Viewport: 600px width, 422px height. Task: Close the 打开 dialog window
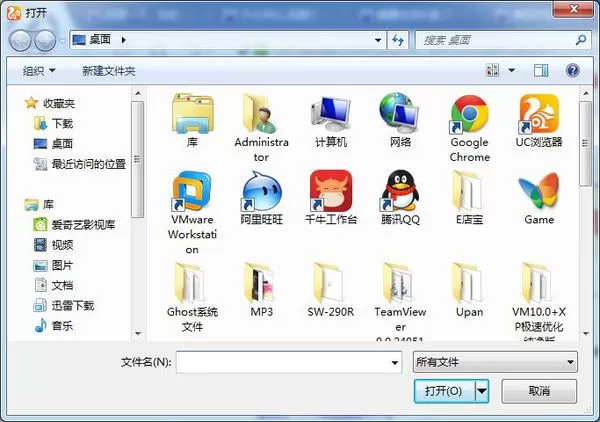573,9
